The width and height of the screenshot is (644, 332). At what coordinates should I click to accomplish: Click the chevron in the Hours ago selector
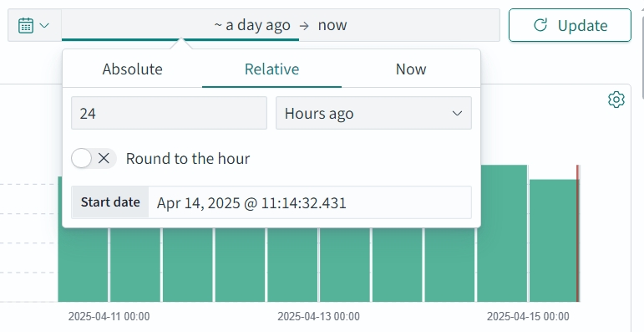click(x=457, y=114)
